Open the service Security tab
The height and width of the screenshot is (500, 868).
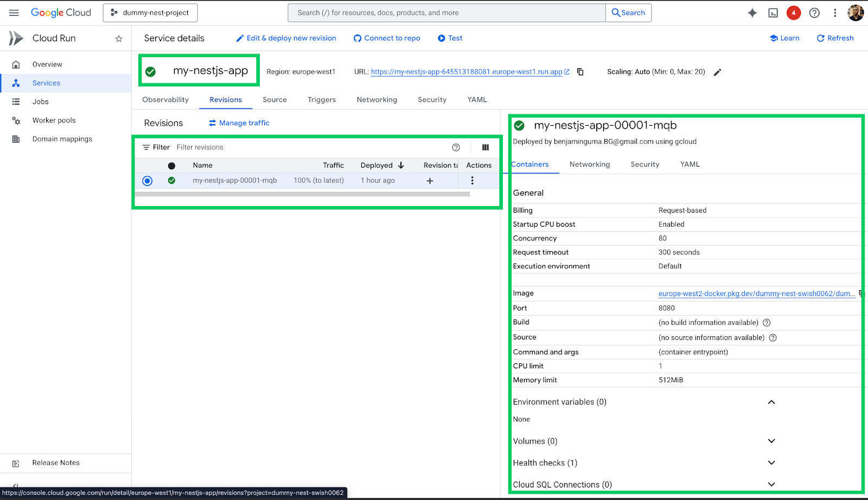coord(432,100)
